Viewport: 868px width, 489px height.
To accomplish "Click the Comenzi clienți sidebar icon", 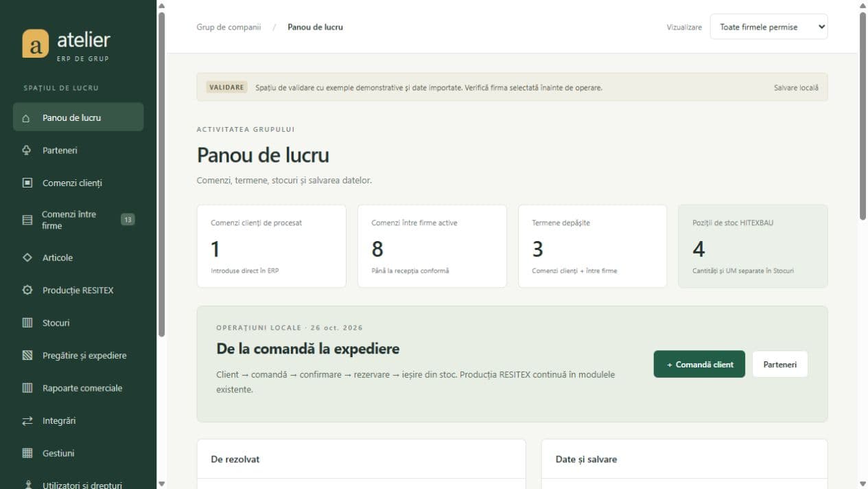I will (x=27, y=183).
